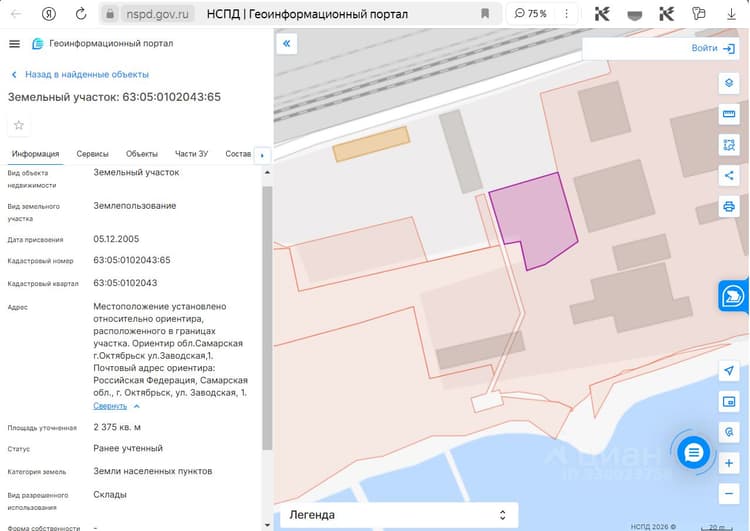This screenshot has width=750, height=531.
Task: Bookmark the page in the address bar
Action: 485,13
